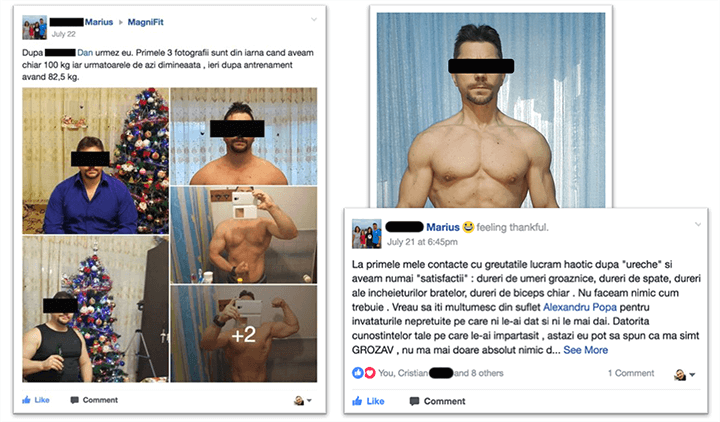Open the blue shirt Christmas tree photo
The width and height of the screenshot is (720, 422).
96,161
